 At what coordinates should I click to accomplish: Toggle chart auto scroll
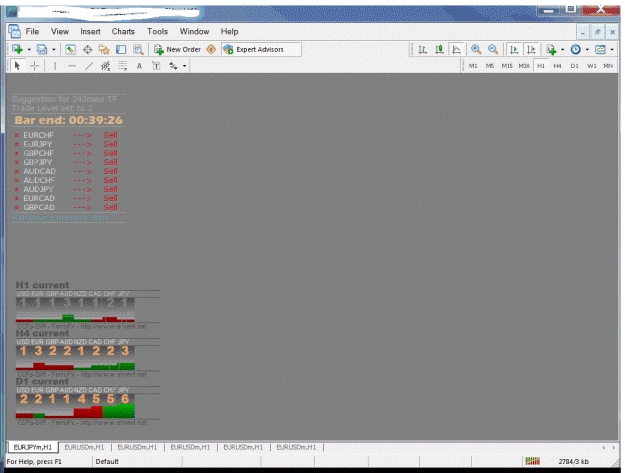pos(514,49)
